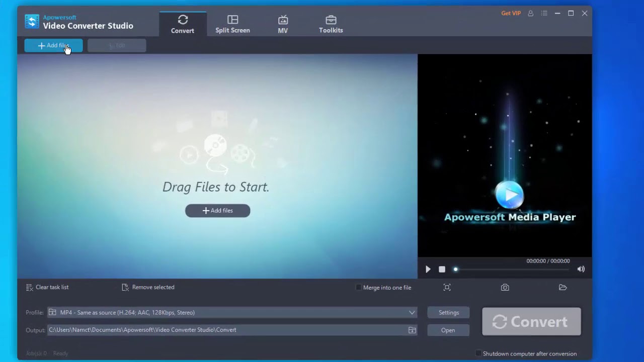
Task: Open the Convert tab
Action: tap(183, 24)
